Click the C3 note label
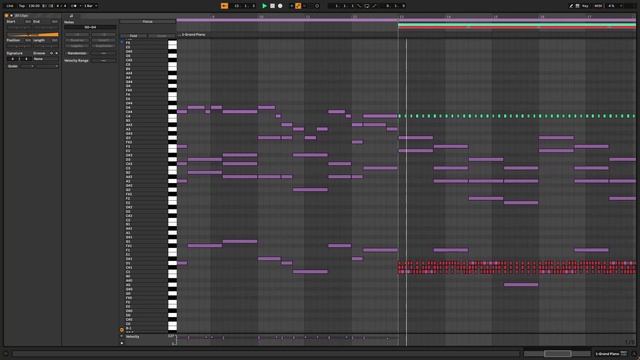The width and height of the screenshot is (640, 360). 128,168
